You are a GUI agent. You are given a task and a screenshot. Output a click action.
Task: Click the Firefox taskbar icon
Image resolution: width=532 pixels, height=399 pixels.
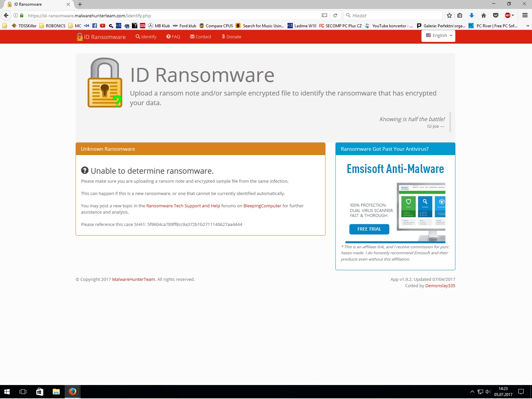[73, 392]
